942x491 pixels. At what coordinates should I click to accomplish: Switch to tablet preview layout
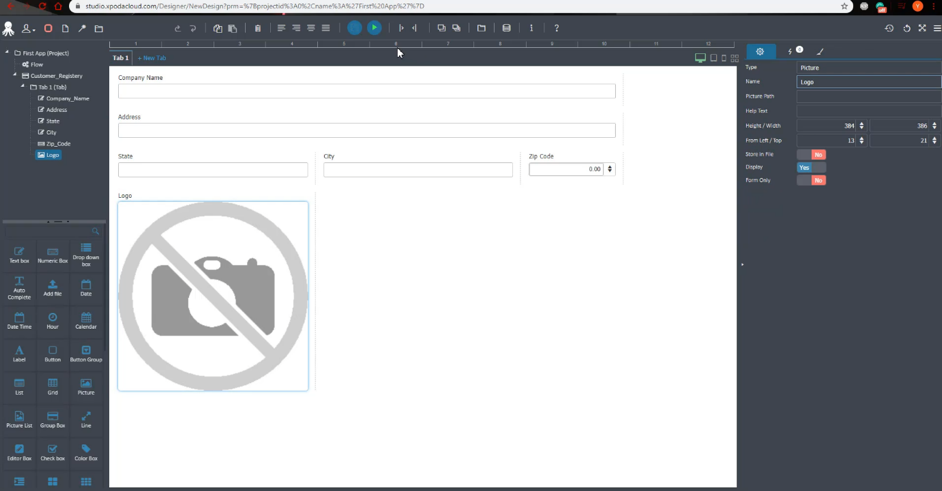pyautogui.click(x=714, y=58)
